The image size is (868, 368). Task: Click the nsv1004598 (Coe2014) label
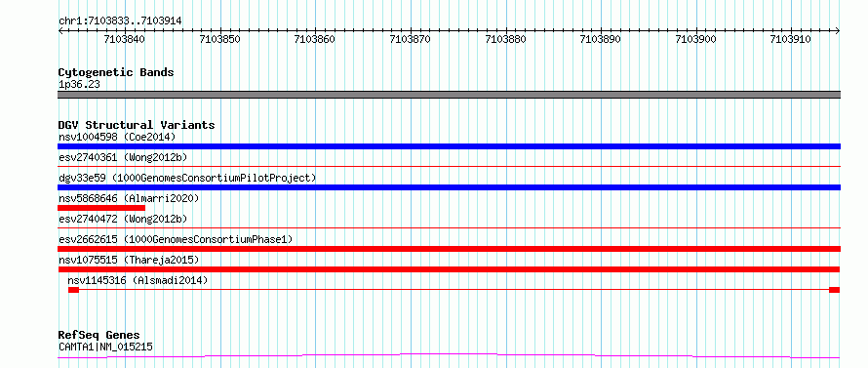coord(117,137)
